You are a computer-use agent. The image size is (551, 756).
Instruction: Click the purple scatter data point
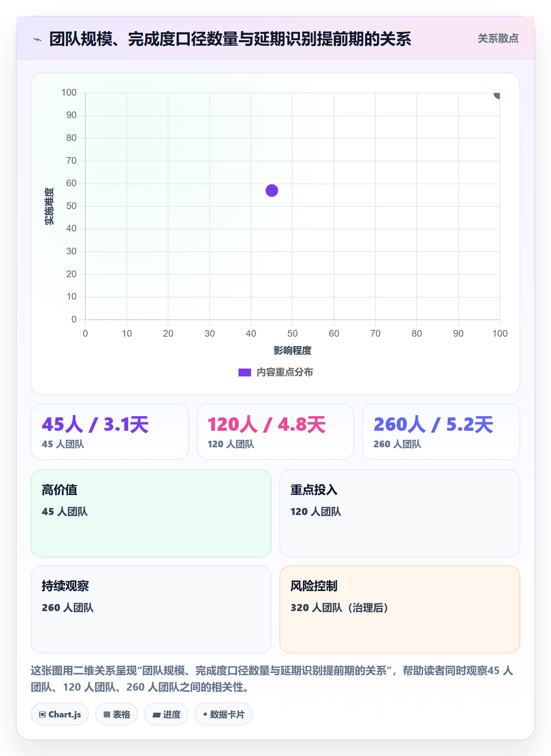[x=272, y=191]
